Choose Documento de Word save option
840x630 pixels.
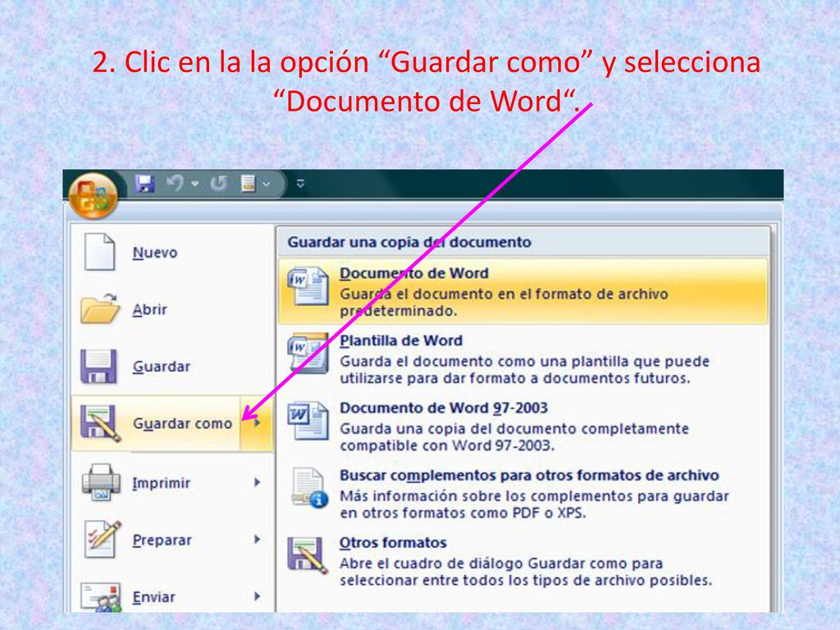[x=523, y=291]
